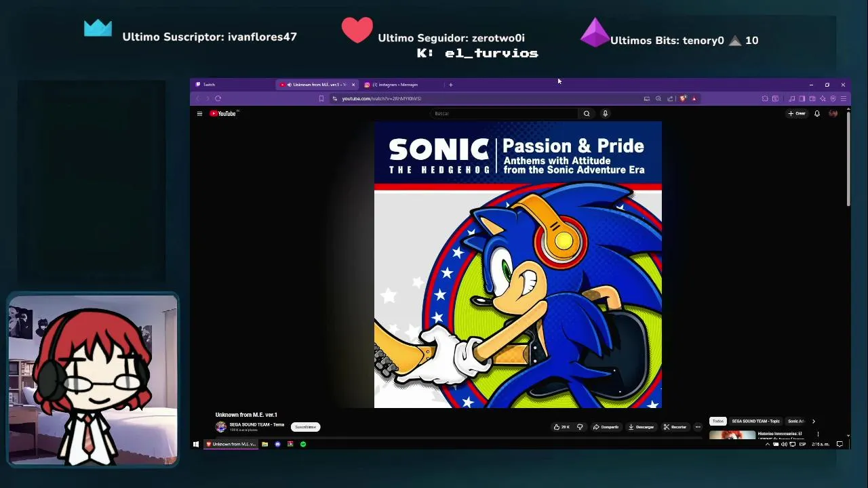Click the zoom magnifier in address bar
This screenshot has height=488, width=868.
(x=658, y=99)
